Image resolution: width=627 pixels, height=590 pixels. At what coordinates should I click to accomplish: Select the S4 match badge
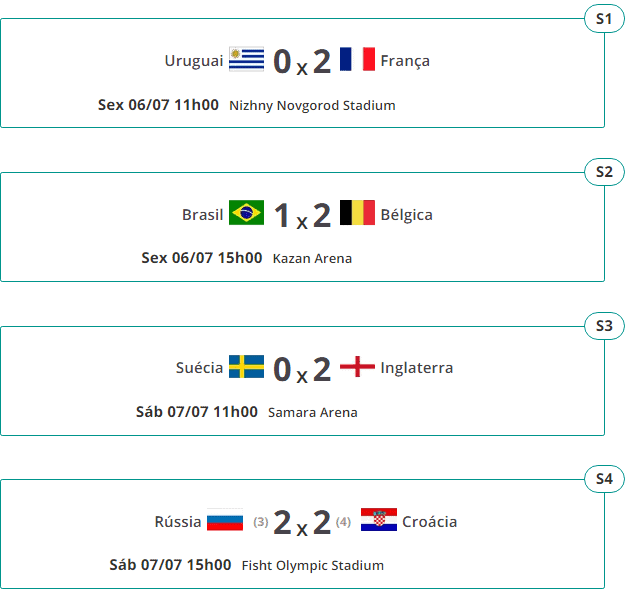point(603,479)
